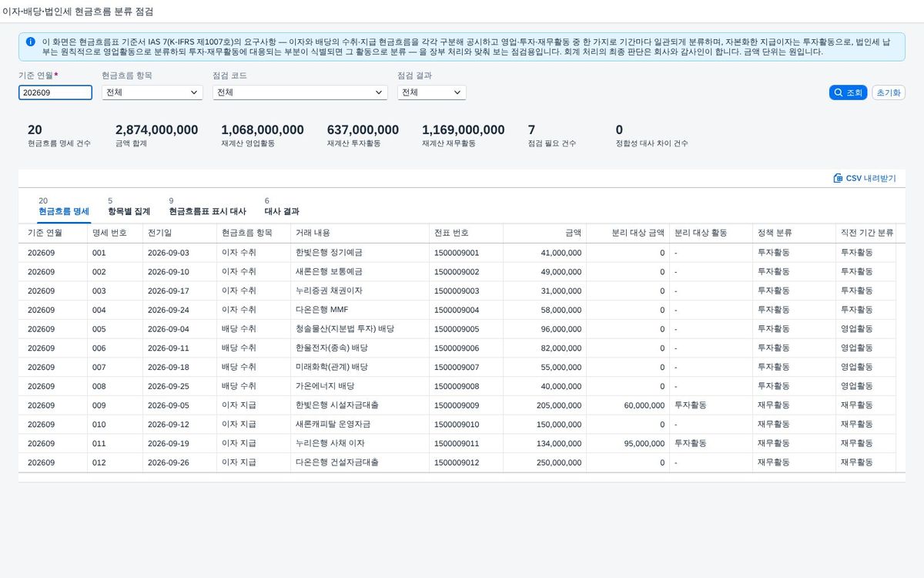
Task: Switch to the 항목별 집계 tab
Action: point(129,207)
